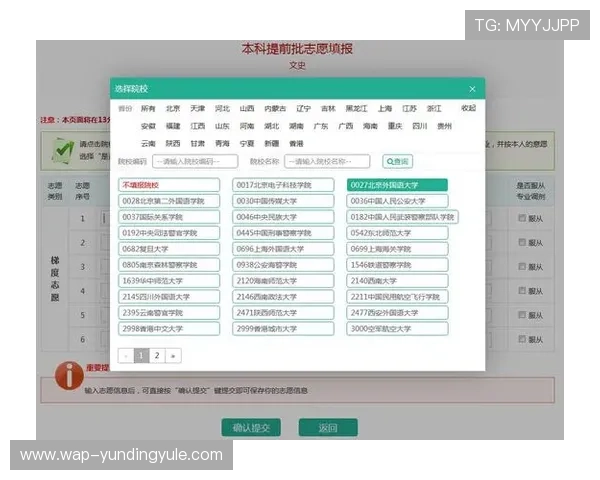Check 服从 for 志愿 row 2

pyautogui.click(x=522, y=242)
